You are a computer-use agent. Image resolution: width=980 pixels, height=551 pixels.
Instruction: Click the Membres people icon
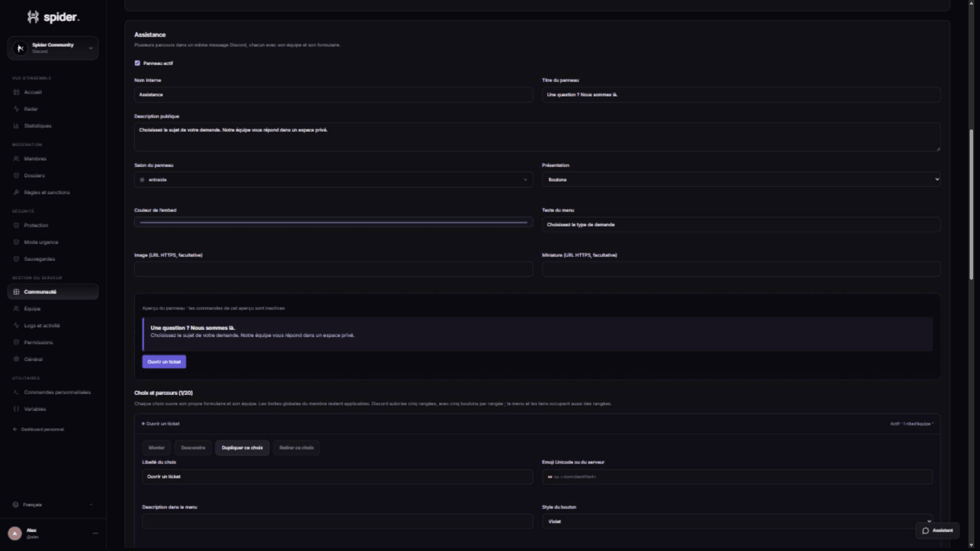(x=16, y=158)
